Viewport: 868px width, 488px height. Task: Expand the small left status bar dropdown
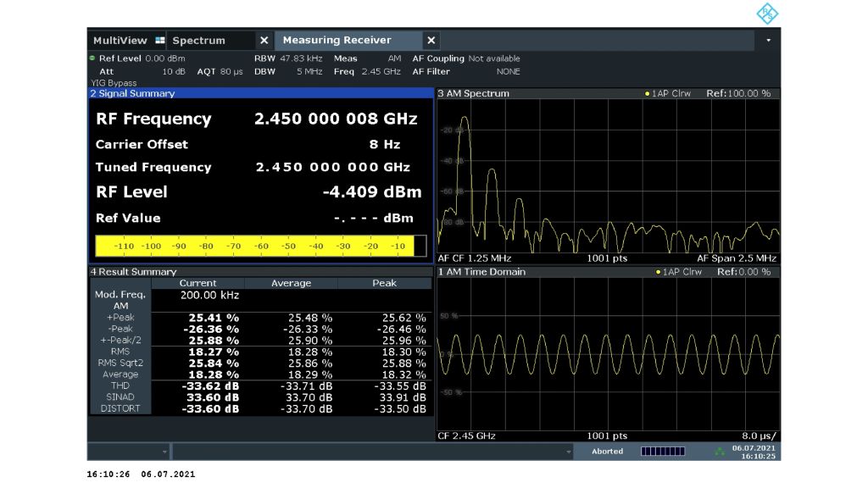[164, 452]
